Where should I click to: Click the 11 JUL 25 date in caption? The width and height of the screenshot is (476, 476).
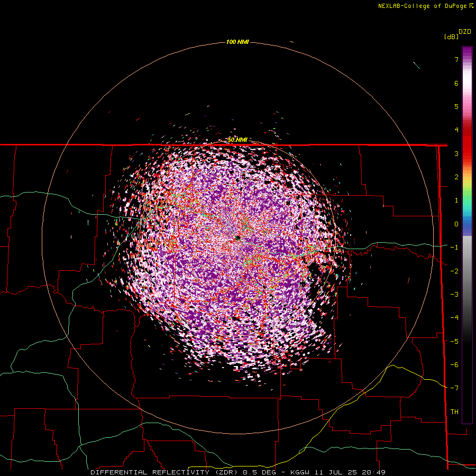point(336,472)
